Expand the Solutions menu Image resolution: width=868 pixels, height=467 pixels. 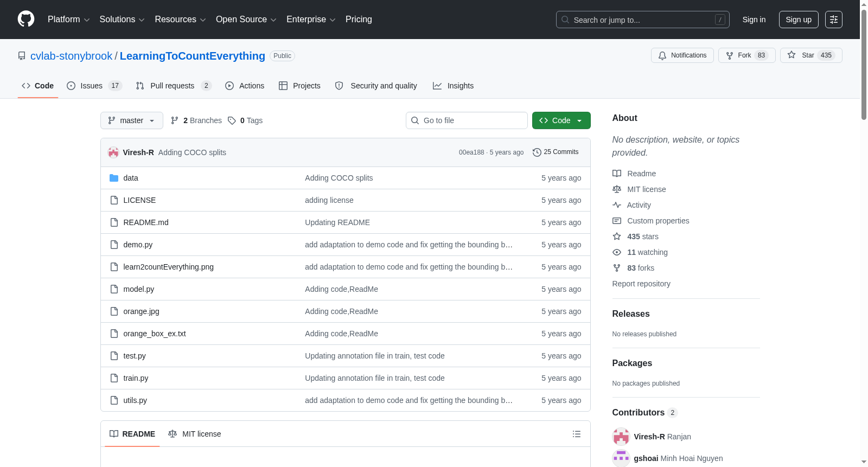(x=122, y=20)
